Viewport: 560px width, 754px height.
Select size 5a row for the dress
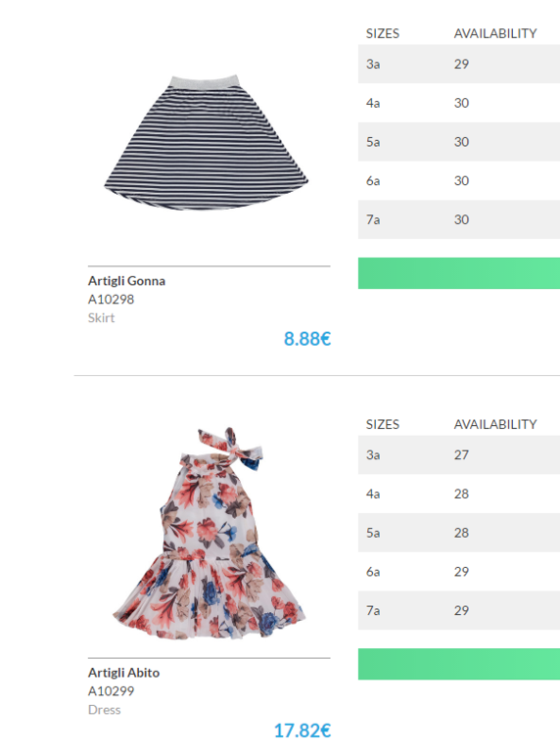pyautogui.click(x=459, y=533)
